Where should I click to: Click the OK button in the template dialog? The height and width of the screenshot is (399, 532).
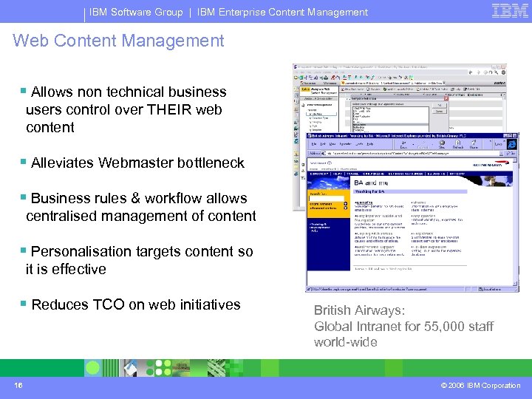[x=440, y=105]
